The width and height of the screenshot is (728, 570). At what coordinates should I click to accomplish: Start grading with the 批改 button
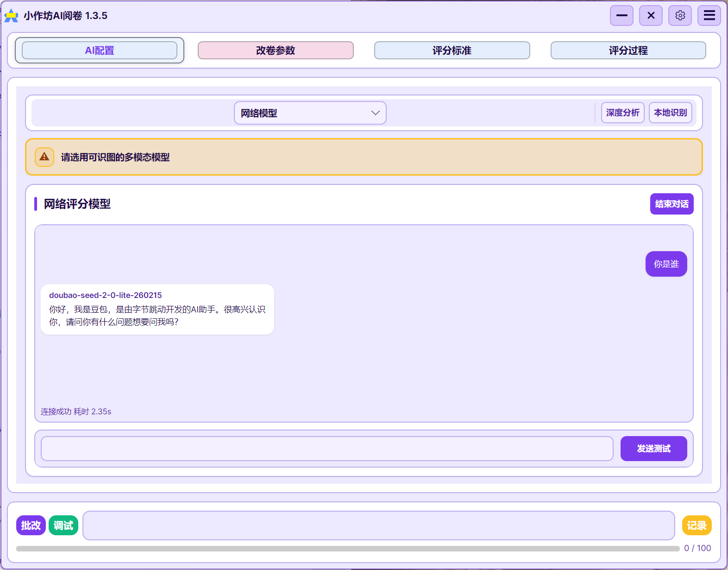click(x=31, y=526)
